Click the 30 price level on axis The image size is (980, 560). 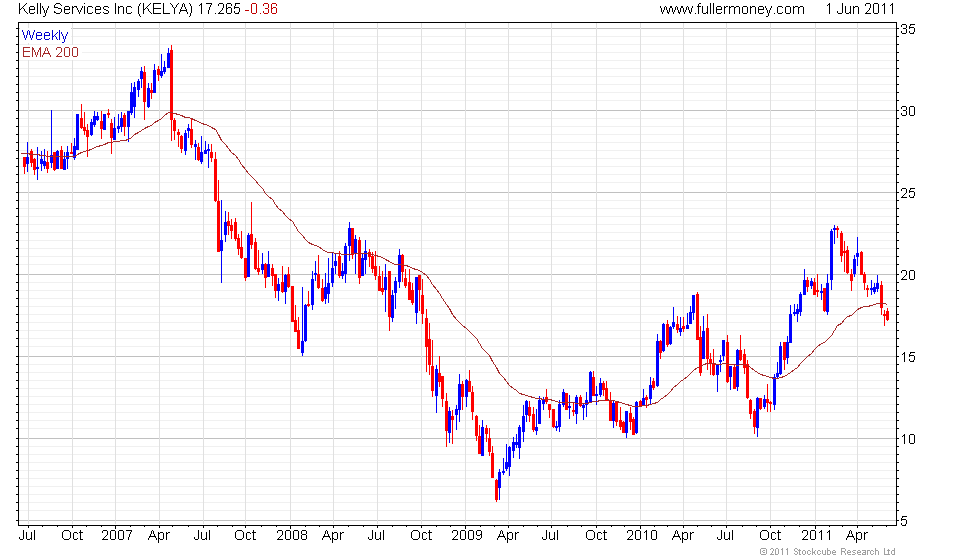(911, 111)
